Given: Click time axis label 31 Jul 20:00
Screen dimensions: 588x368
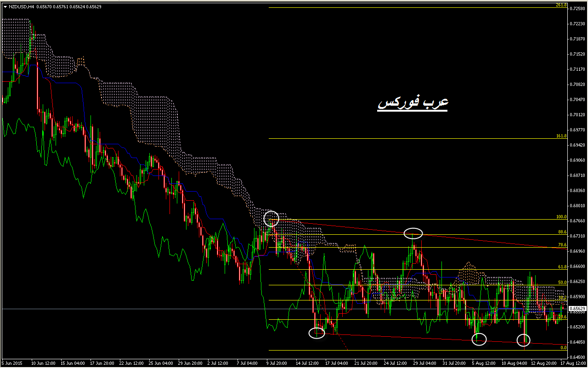Looking at the screenshot, I should (455, 363).
